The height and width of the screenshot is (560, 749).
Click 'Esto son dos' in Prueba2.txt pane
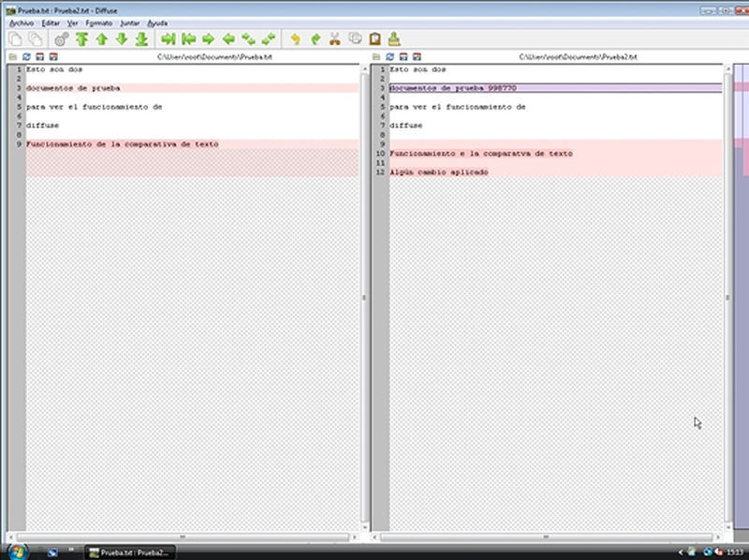point(418,69)
